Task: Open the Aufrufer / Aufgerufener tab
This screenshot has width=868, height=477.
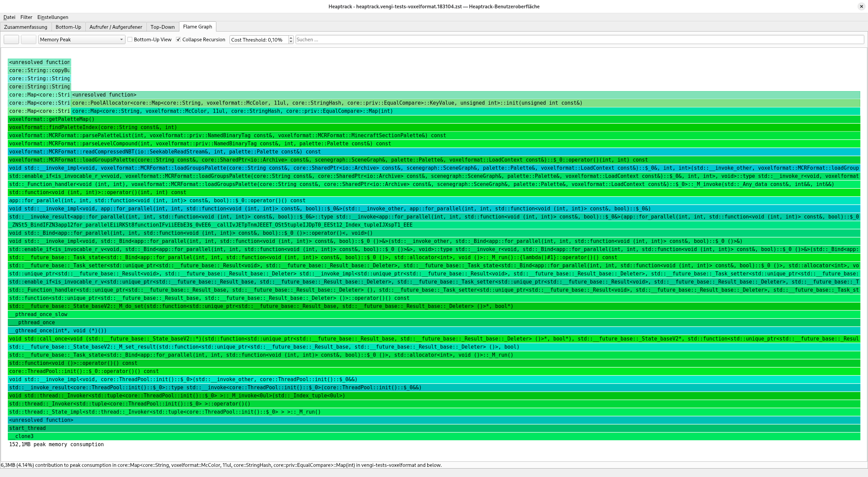Action: pyautogui.click(x=116, y=27)
